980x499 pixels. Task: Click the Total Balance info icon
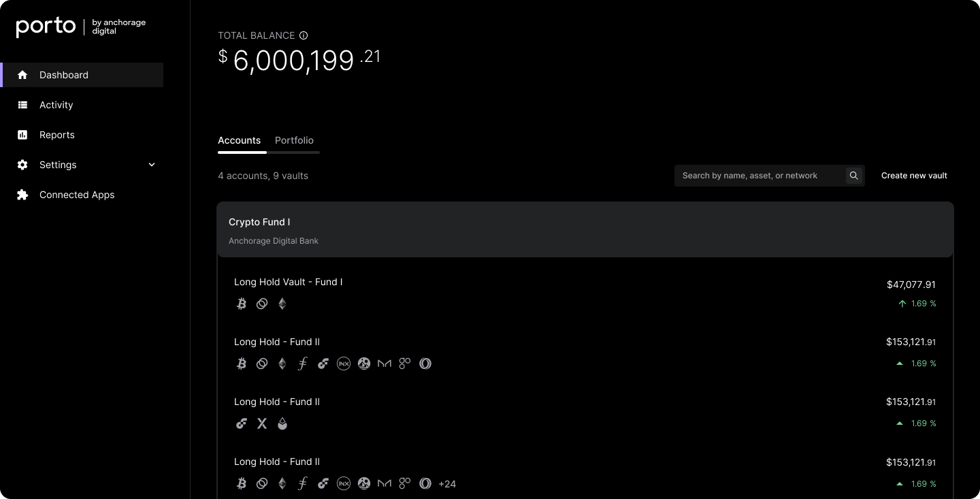click(304, 35)
